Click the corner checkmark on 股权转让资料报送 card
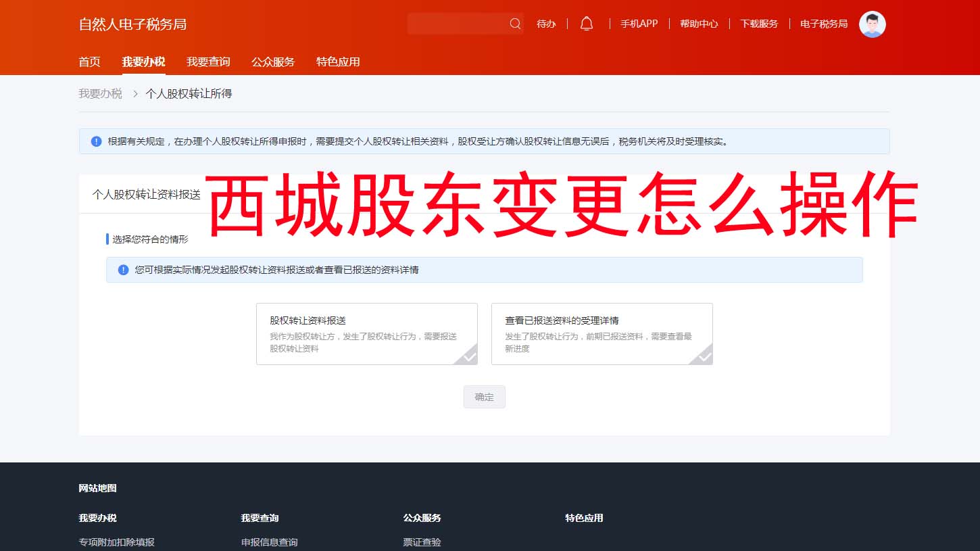The width and height of the screenshot is (980, 551). pyautogui.click(x=469, y=357)
